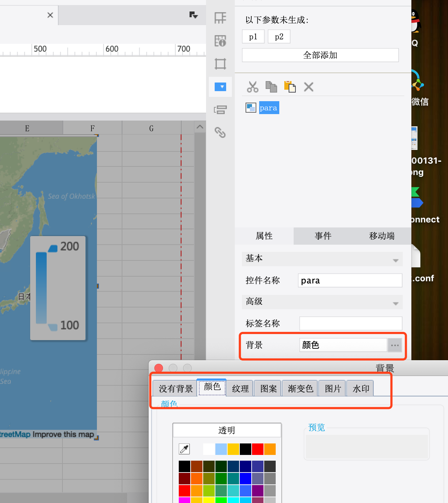
Task: Click the 标签名称 input field
Action: pos(350,323)
